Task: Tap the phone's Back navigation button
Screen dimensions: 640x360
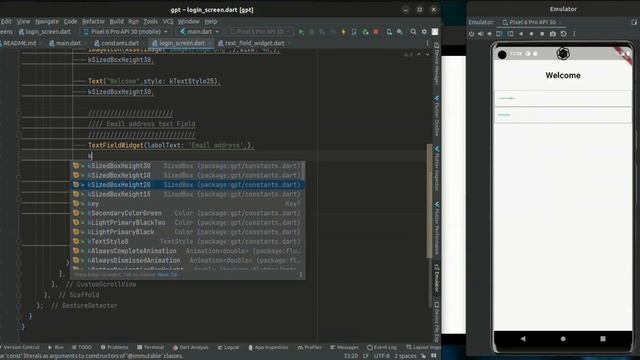Action: click(523, 339)
